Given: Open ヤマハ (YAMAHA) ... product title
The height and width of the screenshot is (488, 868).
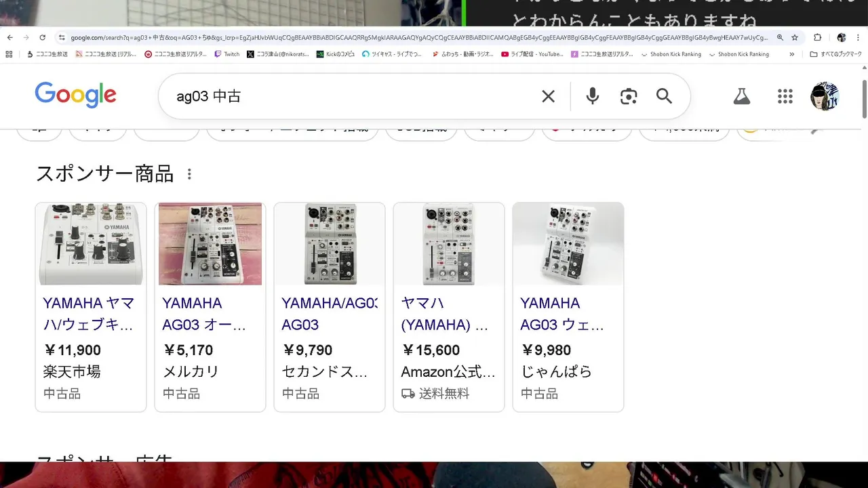Looking at the screenshot, I should coord(445,314).
